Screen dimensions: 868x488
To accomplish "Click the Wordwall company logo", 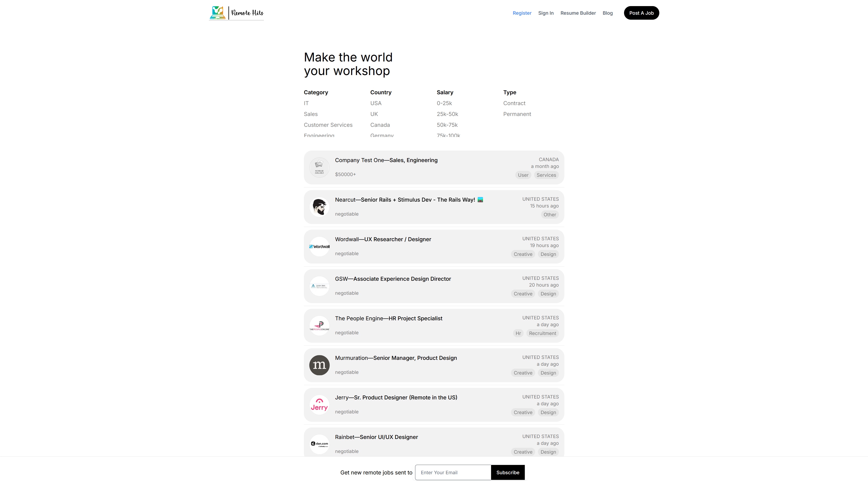I will pos(319,247).
